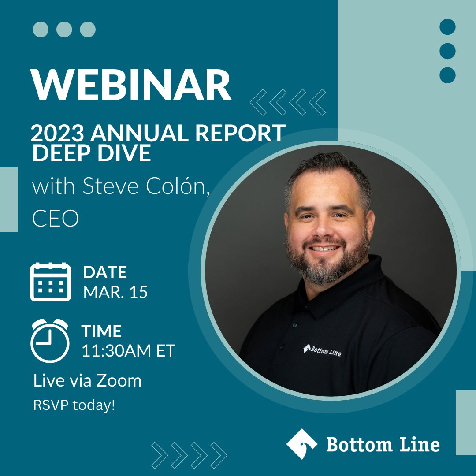The width and height of the screenshot is (476, 476).
Task: Click the 'Bottom Line' wordmark at the bottom
Action: (x=383, y=445)
